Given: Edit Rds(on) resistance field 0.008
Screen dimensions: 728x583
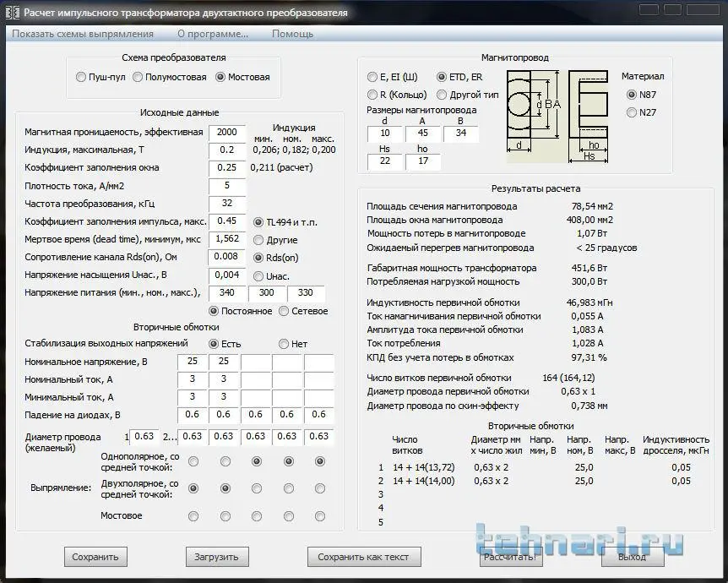Looking at the screenshot, I should pos(226,256).
